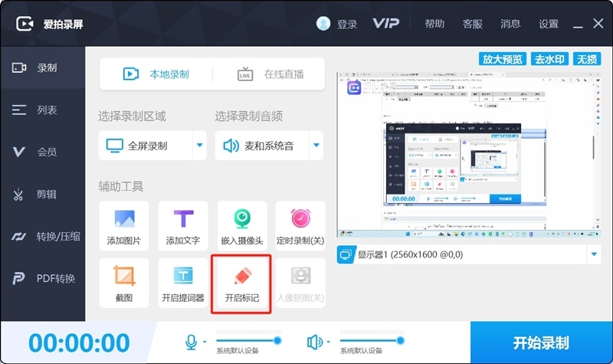The width and height of the screenshot is (613, 364).
Task: Open the 添加图片 add image tool
Action: [124, 226]
